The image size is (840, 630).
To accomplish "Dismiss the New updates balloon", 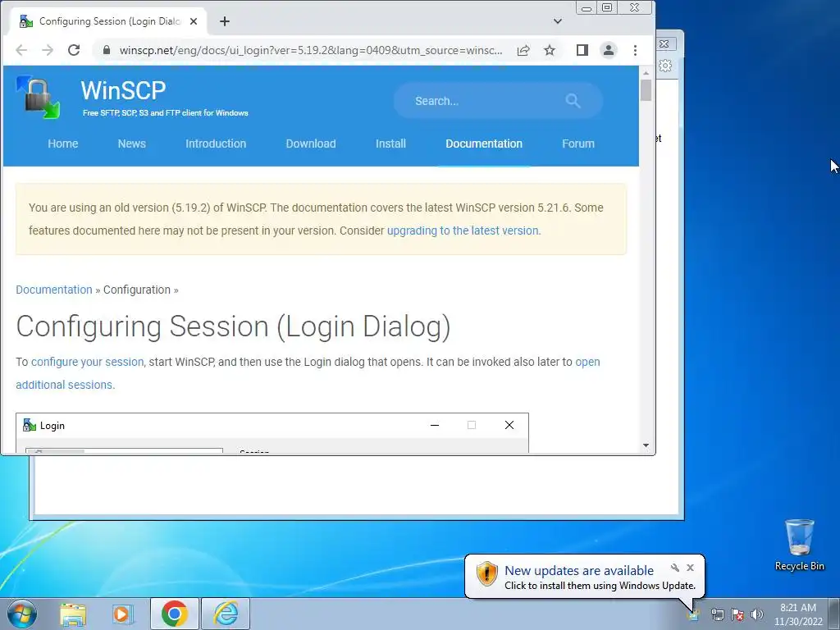I will [691, 568].
